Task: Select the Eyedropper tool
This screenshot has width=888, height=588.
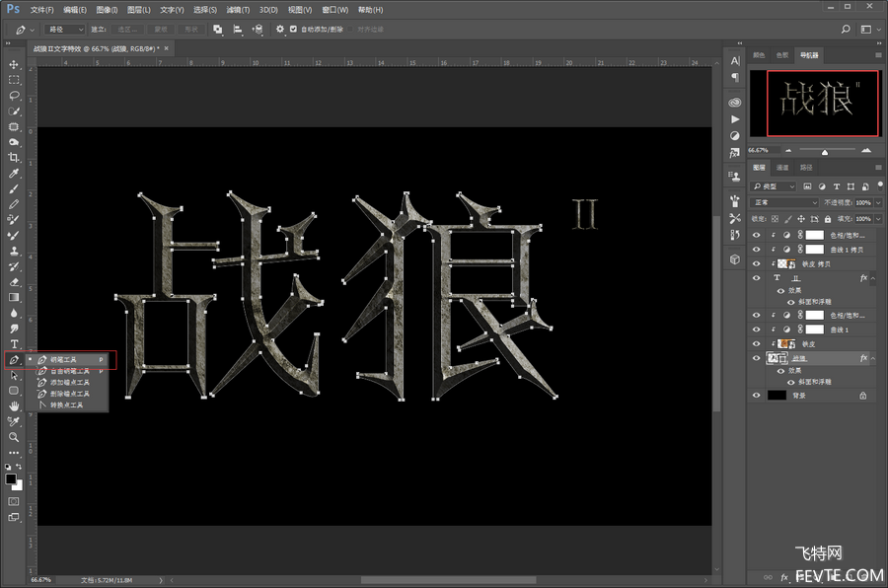Action: [14, 174]
